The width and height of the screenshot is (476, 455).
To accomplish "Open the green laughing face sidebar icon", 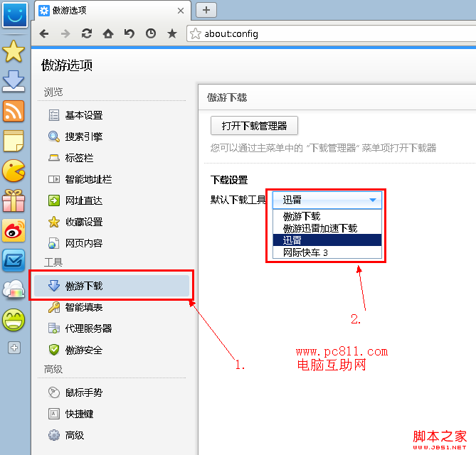I will tap(14, 320).
